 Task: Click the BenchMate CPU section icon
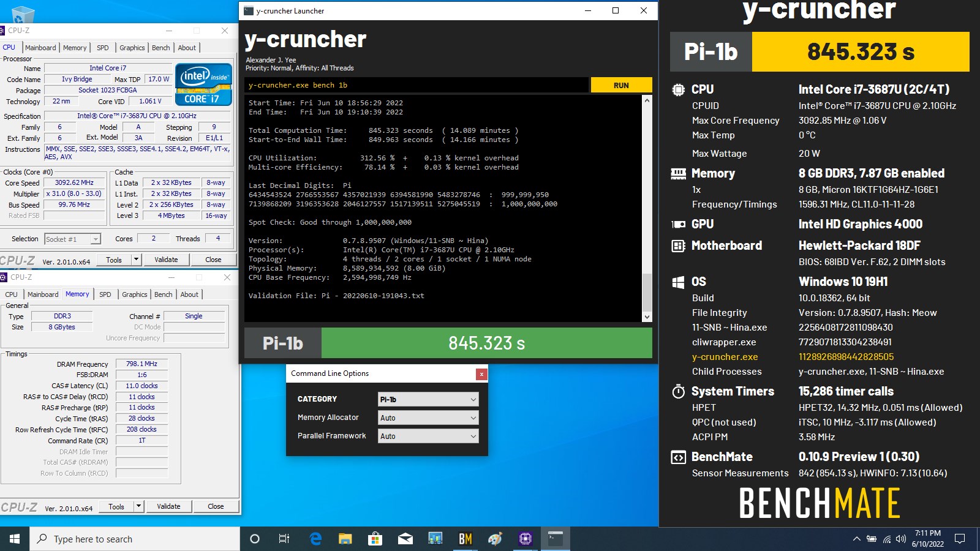pyautogui.click(x=679, y=89)
